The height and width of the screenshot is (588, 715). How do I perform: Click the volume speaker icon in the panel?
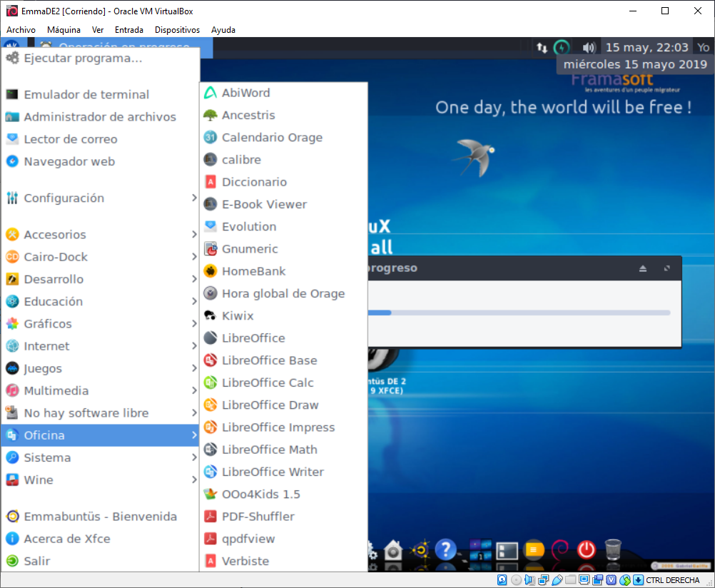pyautogui.click(x=588, y=48)
